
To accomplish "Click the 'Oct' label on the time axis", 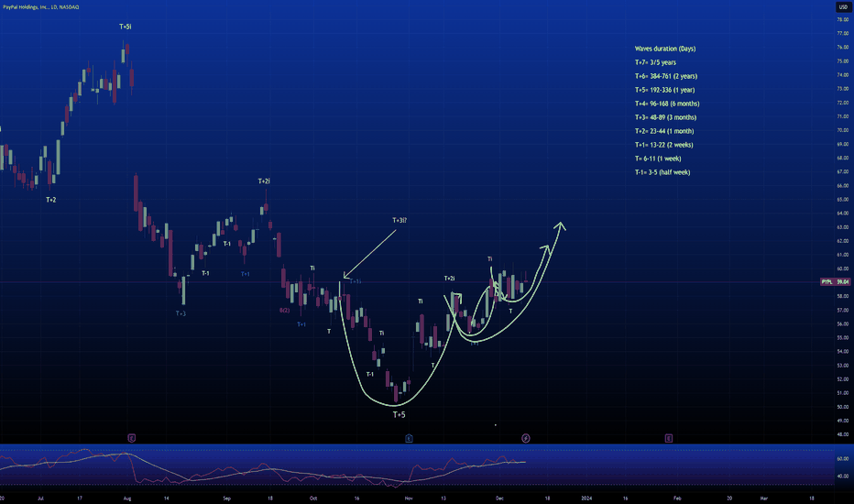I will pos(313,499).
